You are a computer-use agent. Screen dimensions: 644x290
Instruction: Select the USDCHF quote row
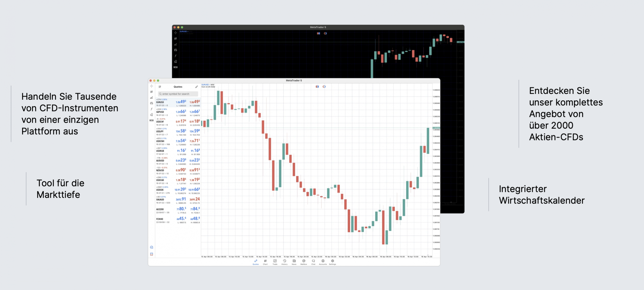tap(178, 122)
